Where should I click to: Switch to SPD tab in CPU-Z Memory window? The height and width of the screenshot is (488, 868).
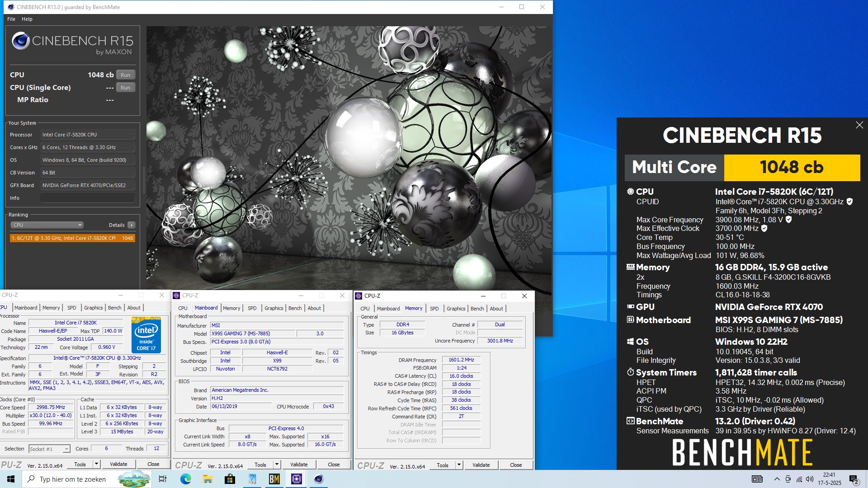coord(434,309)
